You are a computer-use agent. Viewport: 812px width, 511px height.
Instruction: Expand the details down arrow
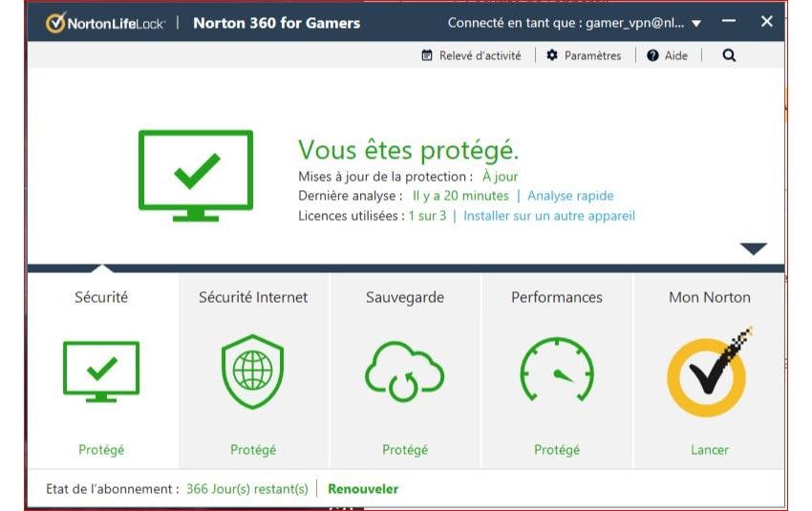pos(754,249)
